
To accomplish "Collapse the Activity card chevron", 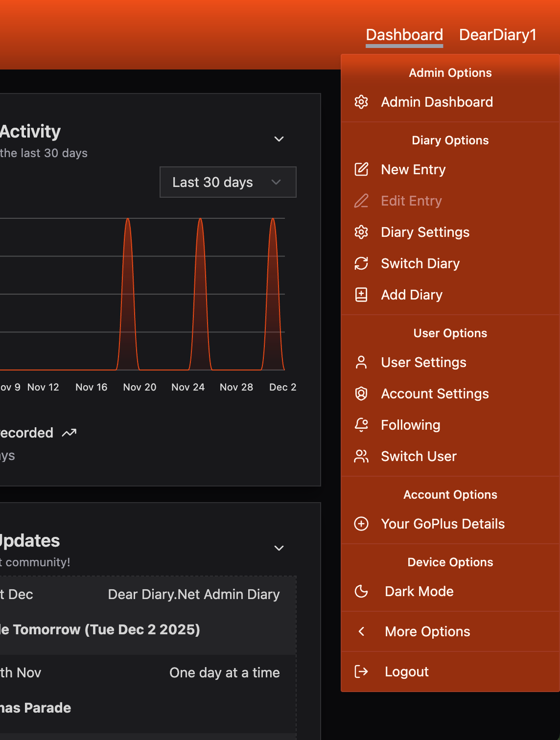I will 279,139.
